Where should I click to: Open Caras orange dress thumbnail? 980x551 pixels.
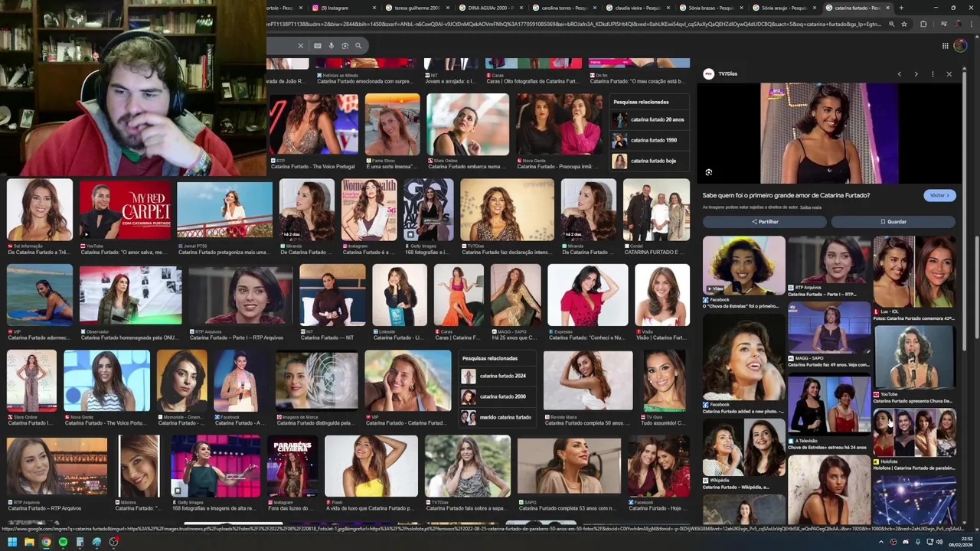point(459,295)
